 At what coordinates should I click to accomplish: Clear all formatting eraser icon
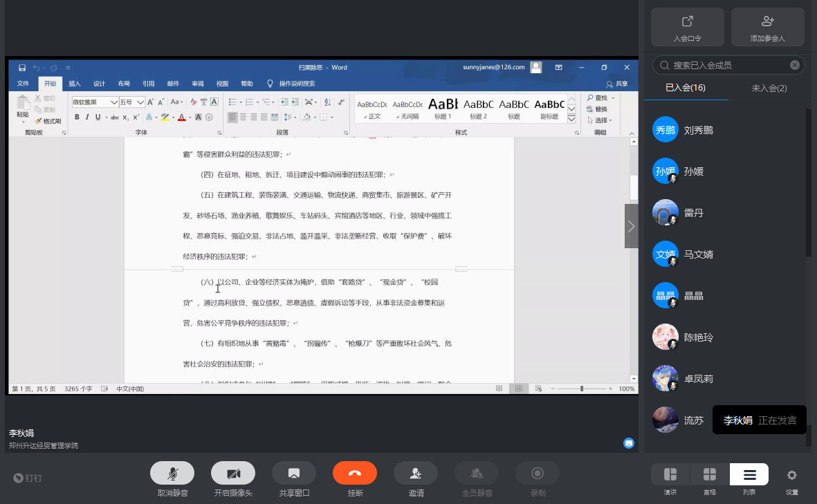click(193, 102)
